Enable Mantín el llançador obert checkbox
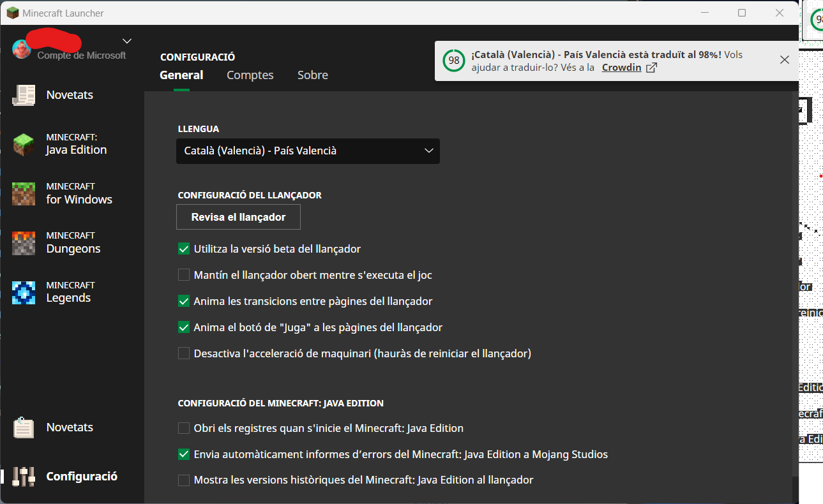Screen dimensions: 823x504 tap(184, 275)
